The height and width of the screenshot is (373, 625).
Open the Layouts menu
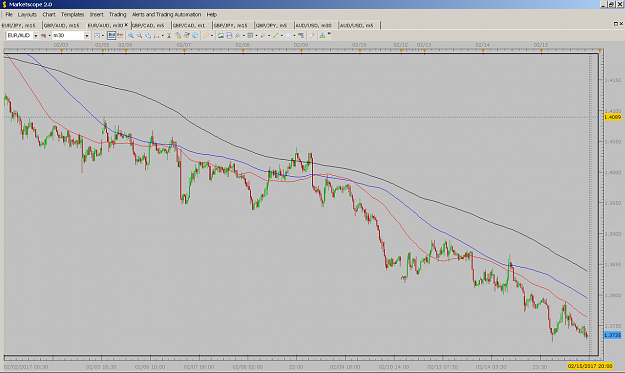(27, 14)
